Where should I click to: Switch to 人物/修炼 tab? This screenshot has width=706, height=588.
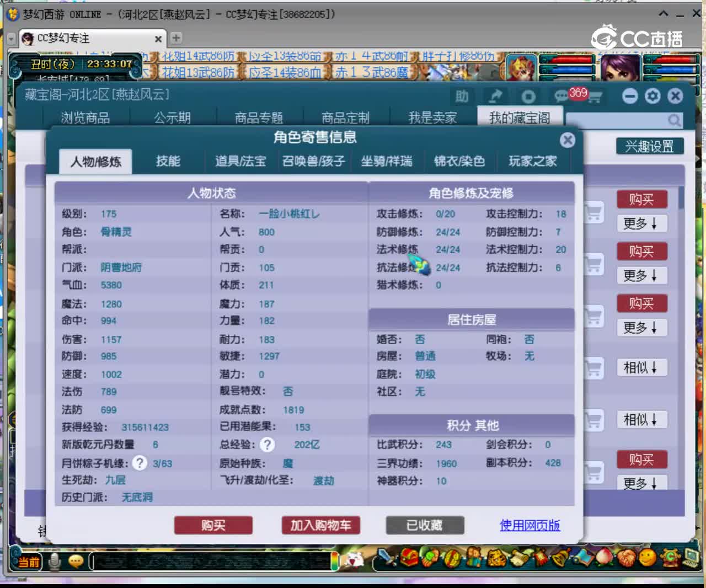(x=95, y=162)
